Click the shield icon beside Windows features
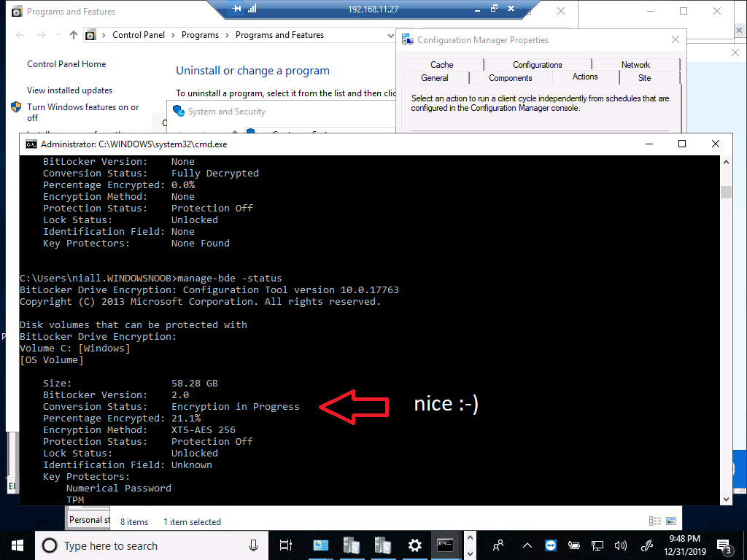The width and height of the screenshot is (747, 560). click(x=16, y=107)
